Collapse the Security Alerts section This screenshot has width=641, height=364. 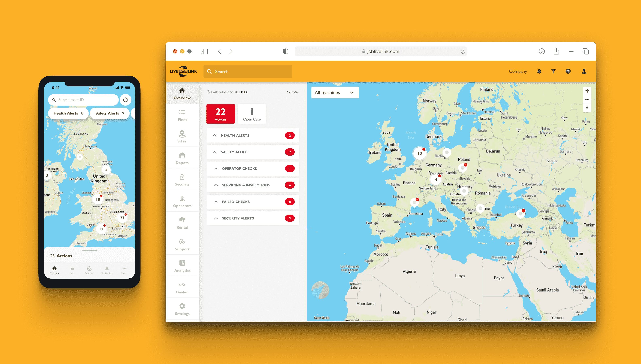click(216, 218)
